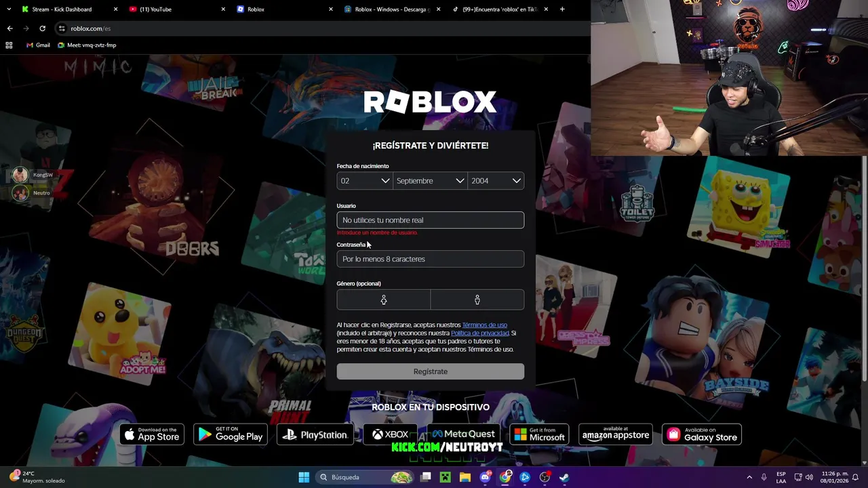Open the Gmail bookmark
This screenshot has width=868, height=488.
(x=38, y=45)
